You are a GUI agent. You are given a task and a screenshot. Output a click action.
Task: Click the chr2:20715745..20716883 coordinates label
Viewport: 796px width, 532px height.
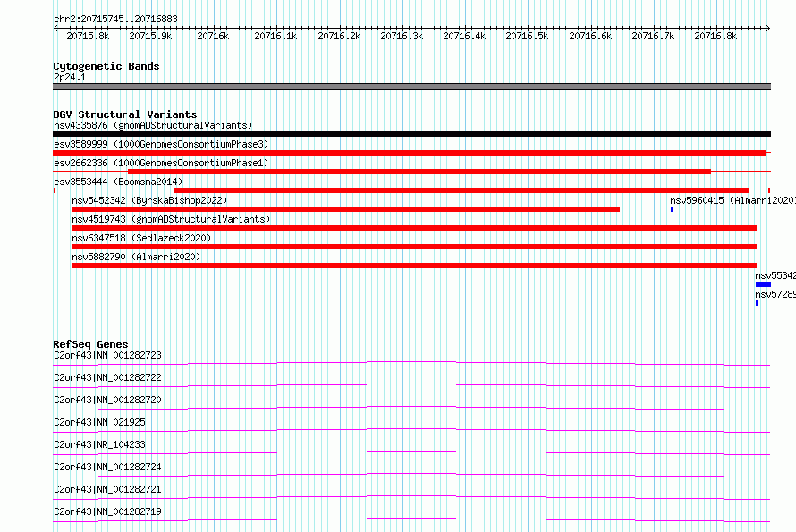(x=115, y=19)
